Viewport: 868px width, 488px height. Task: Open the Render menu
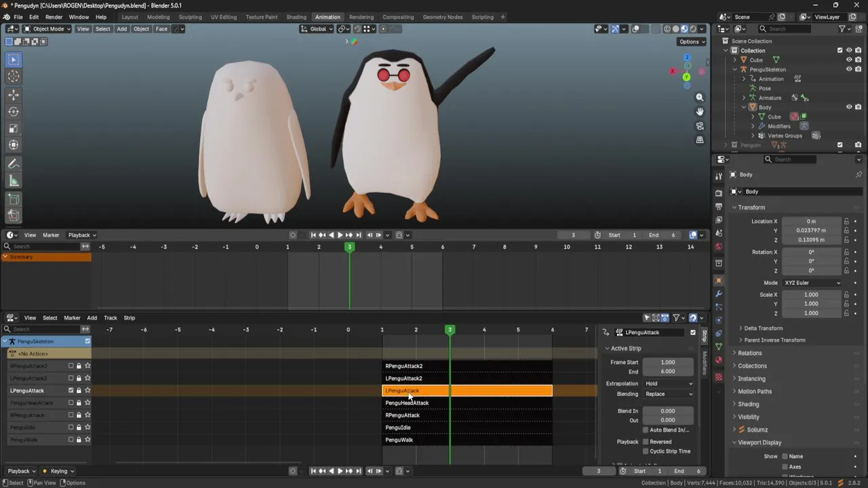pos(54,17)
